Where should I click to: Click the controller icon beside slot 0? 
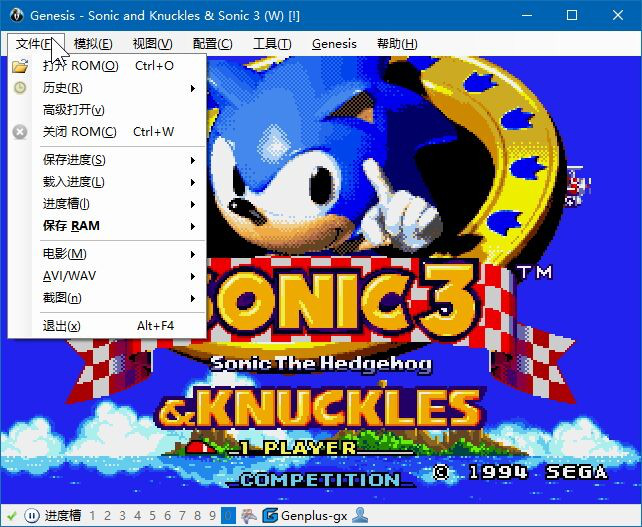pyautogui.click(x=247, y=516)
